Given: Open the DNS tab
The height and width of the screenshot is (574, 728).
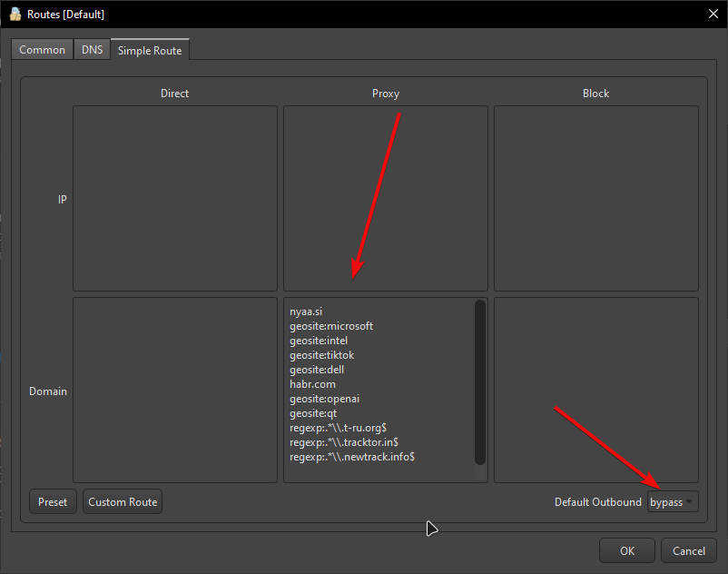Looking at the screenshot, I should tap(92, 50).
